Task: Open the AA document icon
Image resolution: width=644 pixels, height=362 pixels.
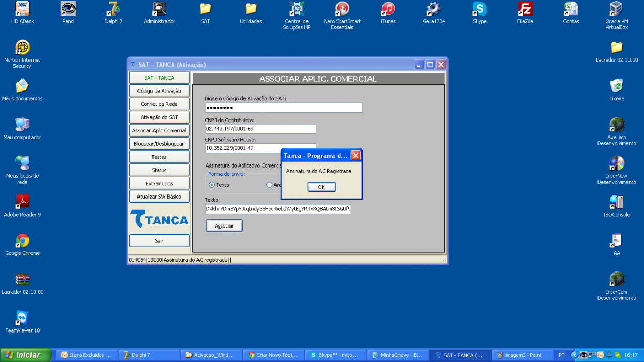Action: click(617, 240)
